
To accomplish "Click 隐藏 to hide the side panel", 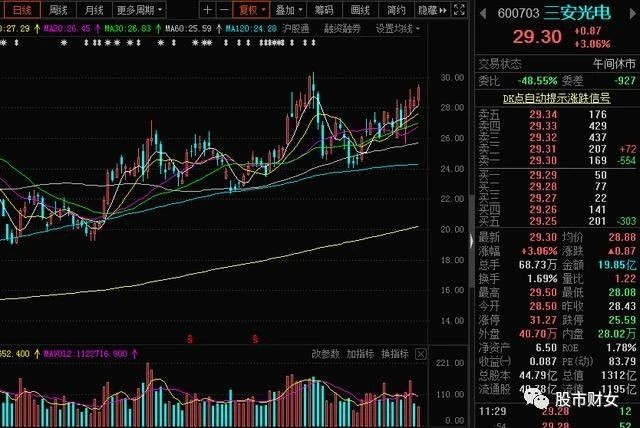I will point(432,9).
